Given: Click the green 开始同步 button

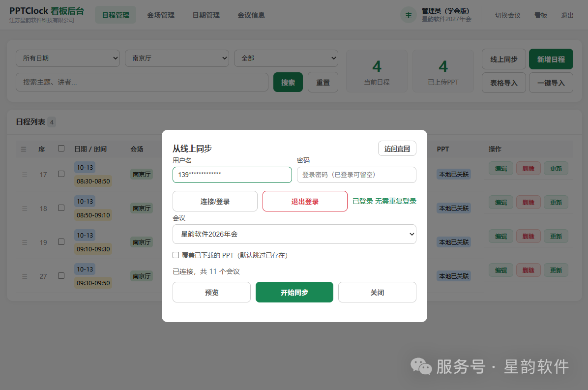Looking at the screenshot, I should coord(294,292).
